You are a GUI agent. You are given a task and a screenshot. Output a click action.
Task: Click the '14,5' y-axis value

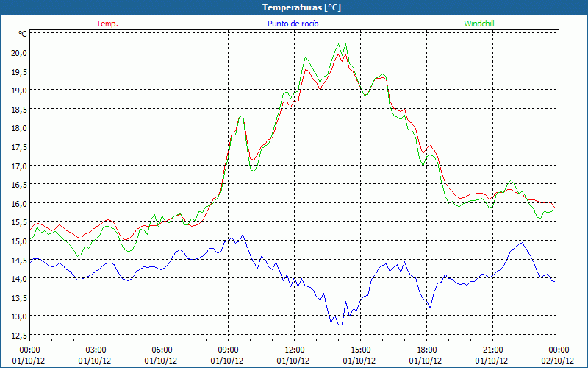point(20,261)
